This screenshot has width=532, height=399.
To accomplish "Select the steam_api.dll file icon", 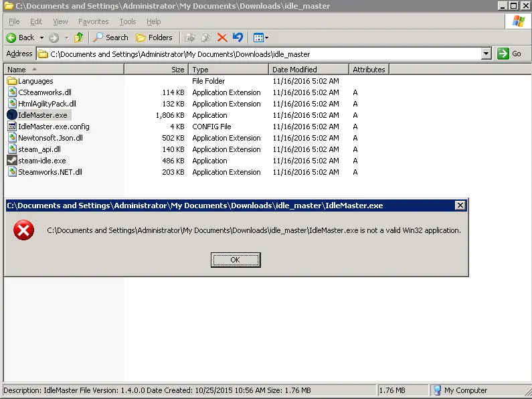I will (12, 149).
